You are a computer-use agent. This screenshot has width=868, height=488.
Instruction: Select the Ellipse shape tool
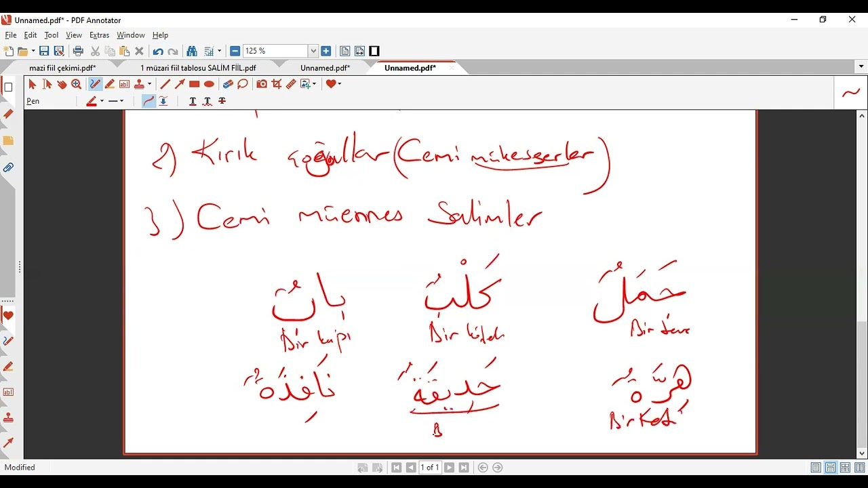coord(209,84)
